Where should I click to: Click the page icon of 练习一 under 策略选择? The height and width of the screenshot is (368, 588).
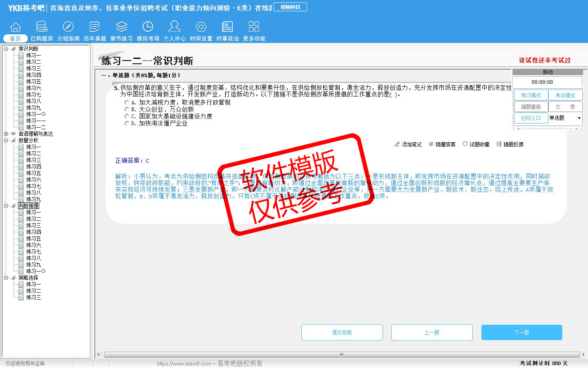(x=21, y=284)
